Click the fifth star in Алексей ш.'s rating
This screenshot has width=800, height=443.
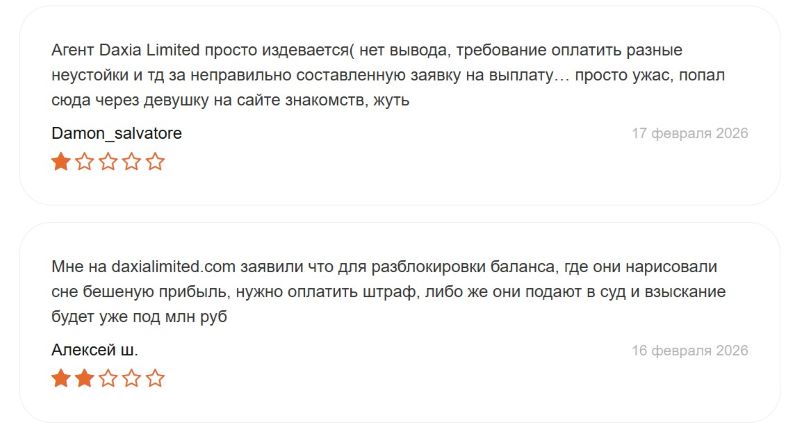(155, 378)
